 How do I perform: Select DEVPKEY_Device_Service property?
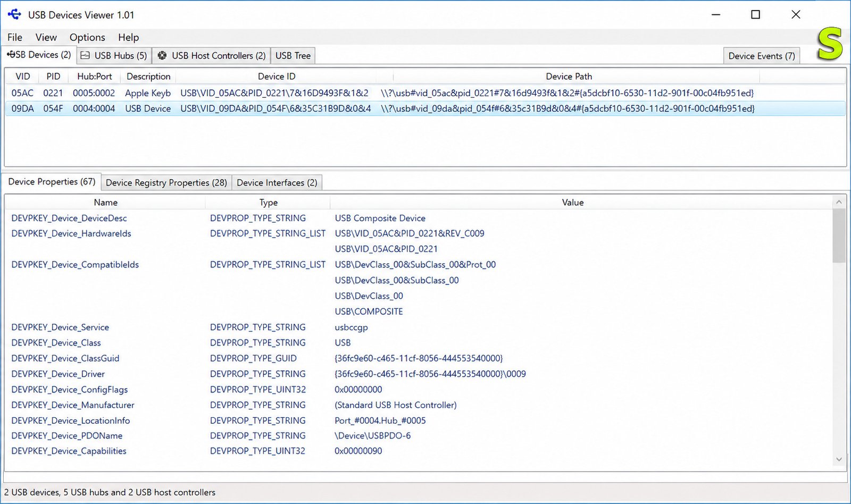coord(60,327)
